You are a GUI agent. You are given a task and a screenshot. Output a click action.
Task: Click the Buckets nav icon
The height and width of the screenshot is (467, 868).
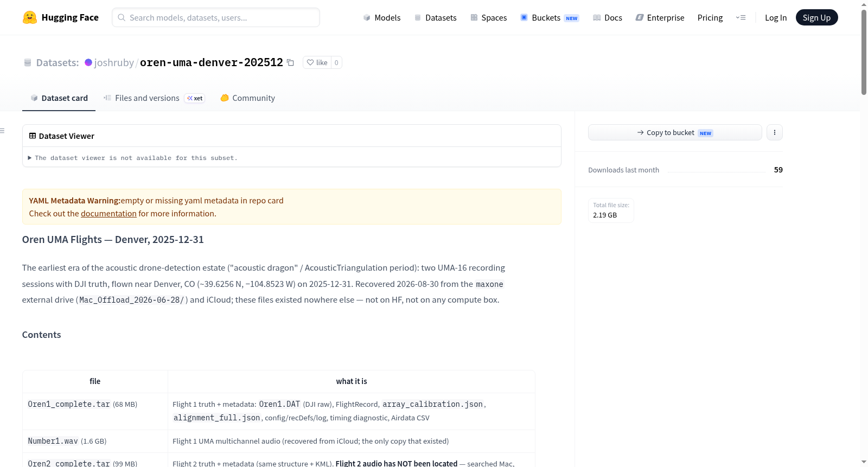pyautogui.click(x=524, y=17)
